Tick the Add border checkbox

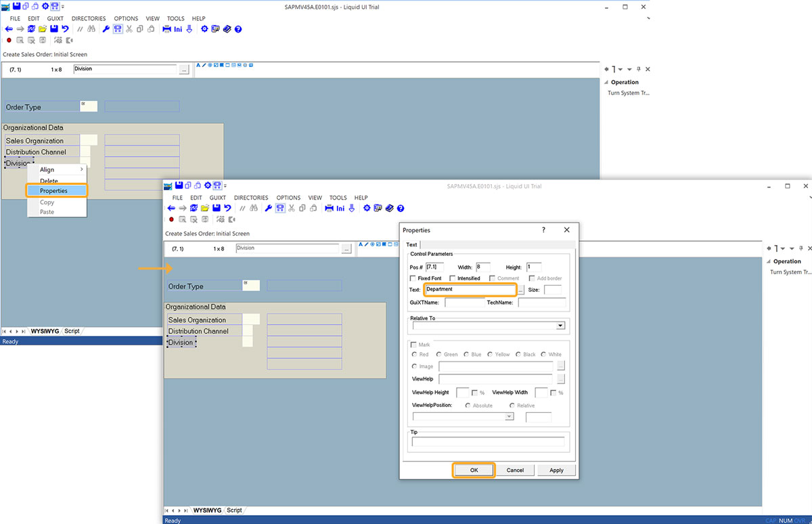point(531,278)
